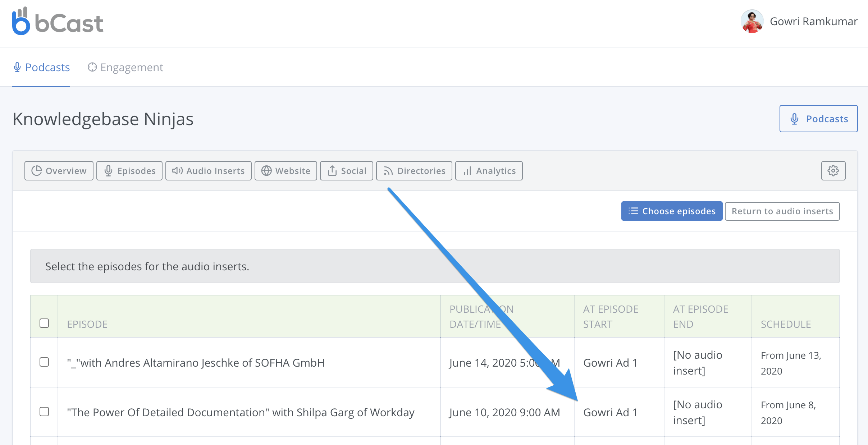Switch to the Podcasts top tab

(x=41, y=67)
